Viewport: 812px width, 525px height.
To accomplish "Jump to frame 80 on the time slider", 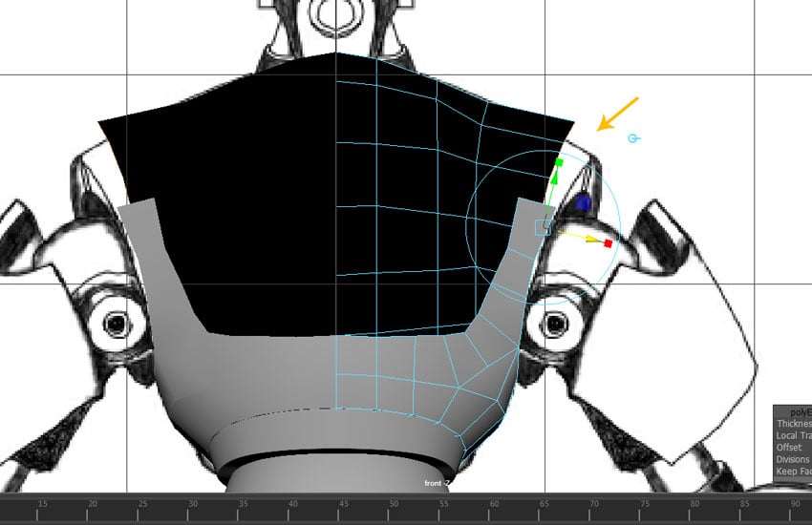I will (x=694, y=503).
